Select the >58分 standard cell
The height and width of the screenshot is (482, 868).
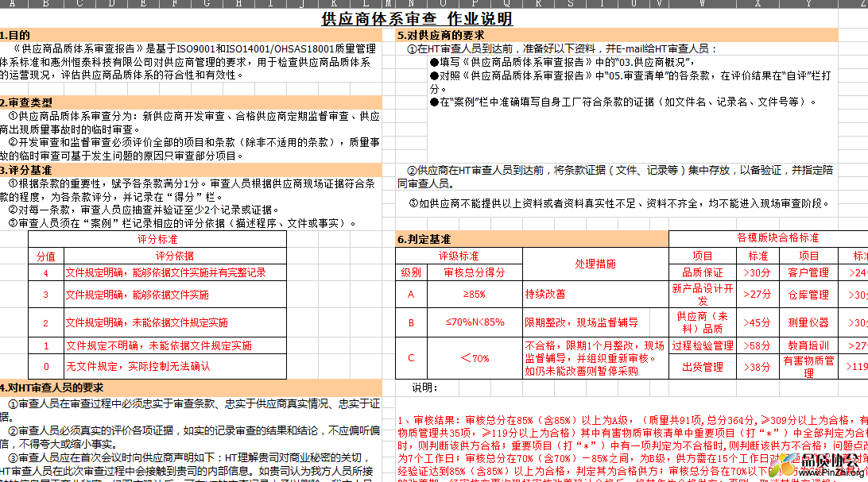click(758, 345)
